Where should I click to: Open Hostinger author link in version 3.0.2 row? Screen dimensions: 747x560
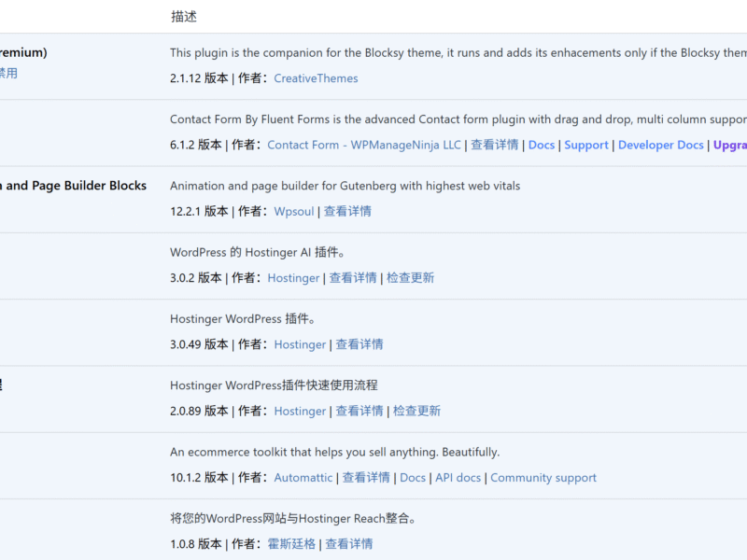(293, 277)
